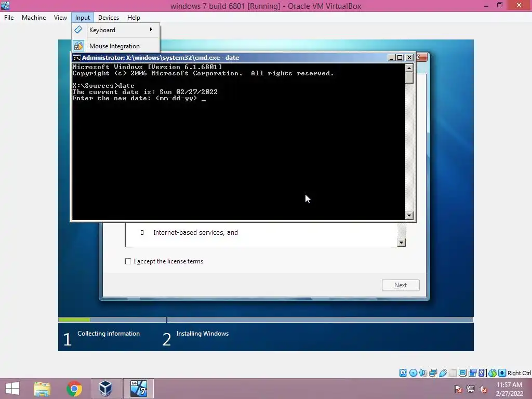Click the audio status icon in VirtualBox
The height and width of the screenshot is (399, 532).
pyautogui.click(x=423, y=373)
